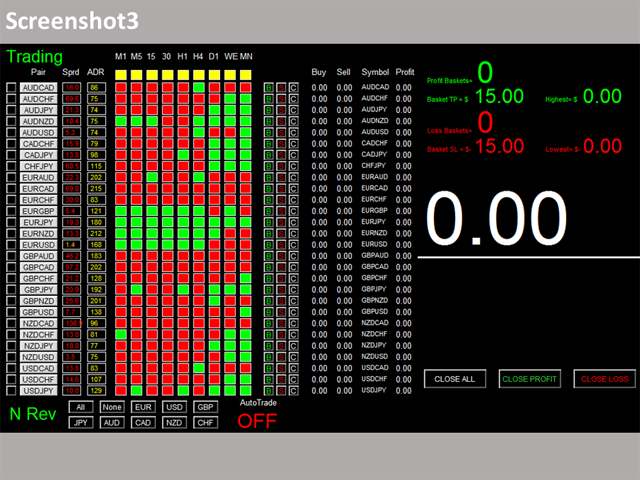Toggle AutoTrade OFF indicator
This screenshot has width=640, height=480.
(x=257, y=420)
